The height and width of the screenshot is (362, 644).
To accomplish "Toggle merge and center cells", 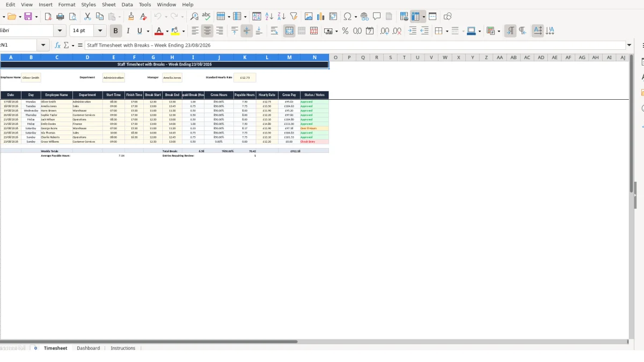I will (x=289, y=31).
